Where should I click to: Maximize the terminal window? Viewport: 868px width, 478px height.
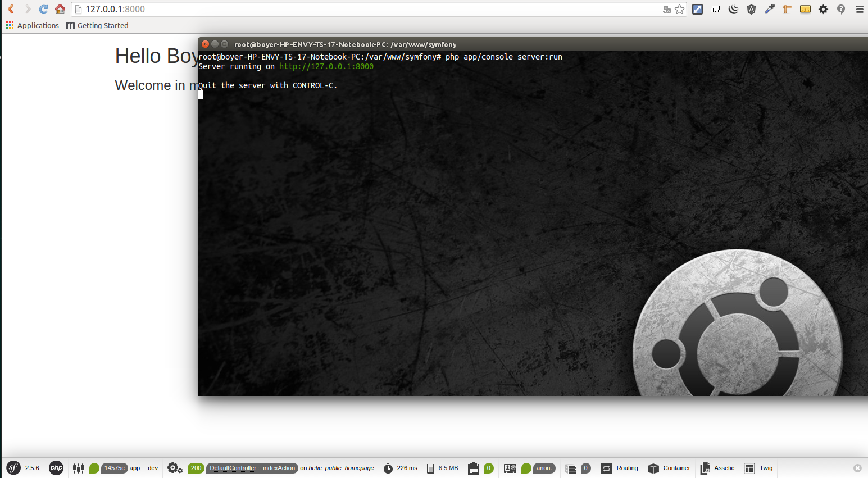(224, 44)
